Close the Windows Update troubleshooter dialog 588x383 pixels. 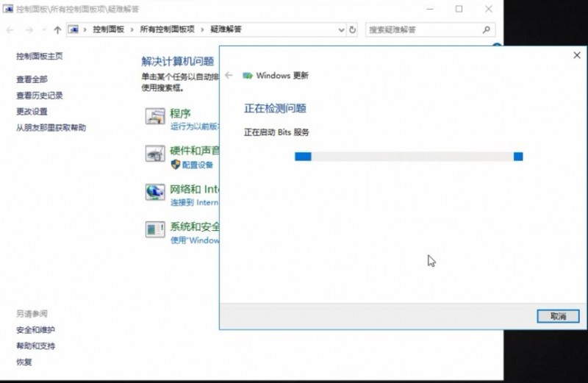point(577,56)
